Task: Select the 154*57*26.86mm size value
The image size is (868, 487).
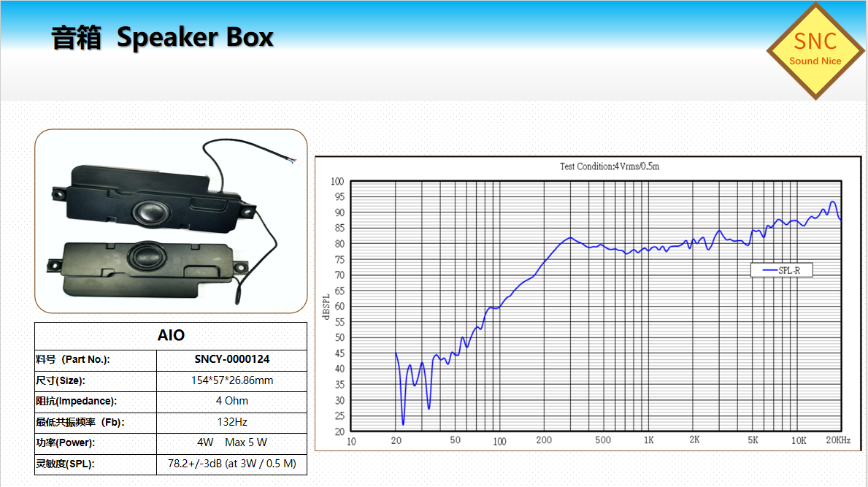Action: [231, 381]
